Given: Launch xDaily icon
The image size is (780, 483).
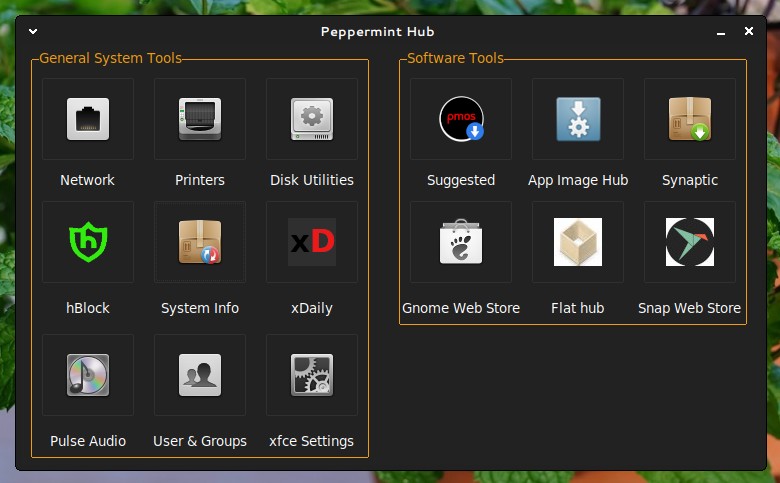Looking at the screenshot, I should tap(312, 242).
